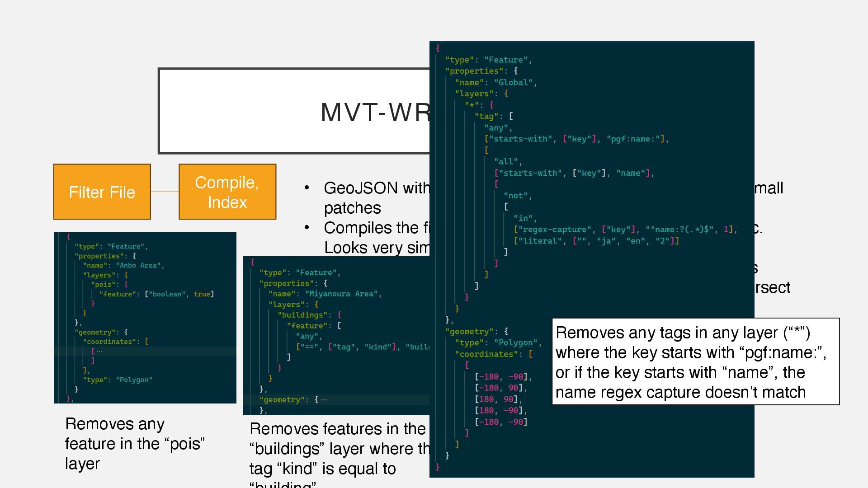Expand collapsed geometry ellipsis in Miyanoura code
This screenshot has width=868, height=488.
point(323,400)
